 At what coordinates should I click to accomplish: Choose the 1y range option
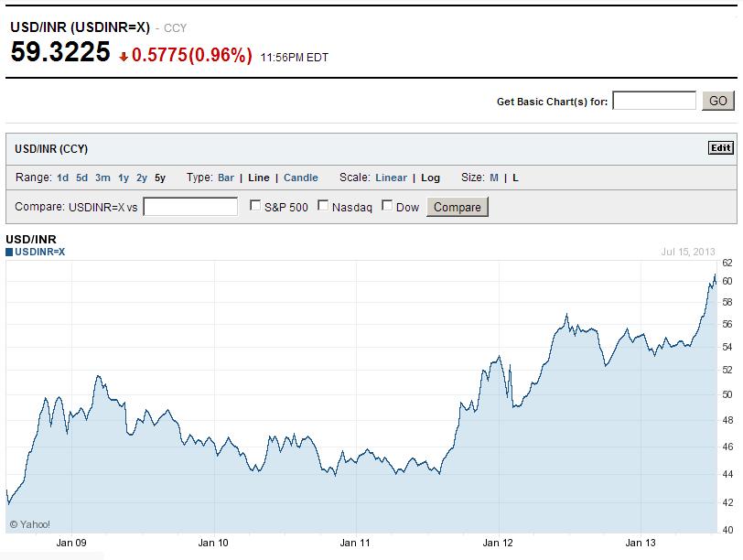pos(124,178)
